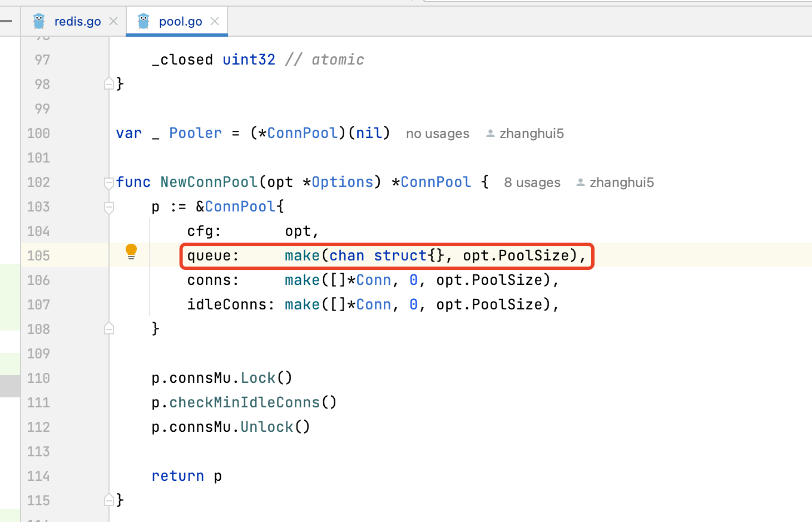Open the '8 usages' inlay hint

(x=532, y=183)
